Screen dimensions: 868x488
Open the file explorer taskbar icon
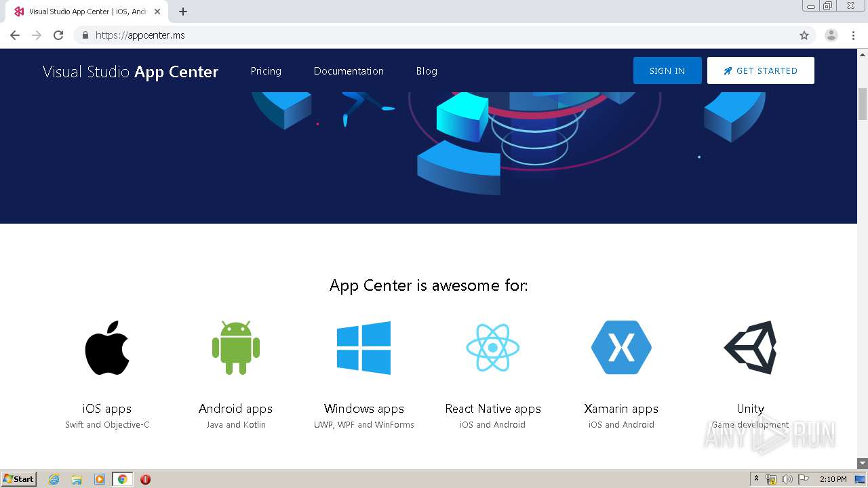tap(77, 479)
